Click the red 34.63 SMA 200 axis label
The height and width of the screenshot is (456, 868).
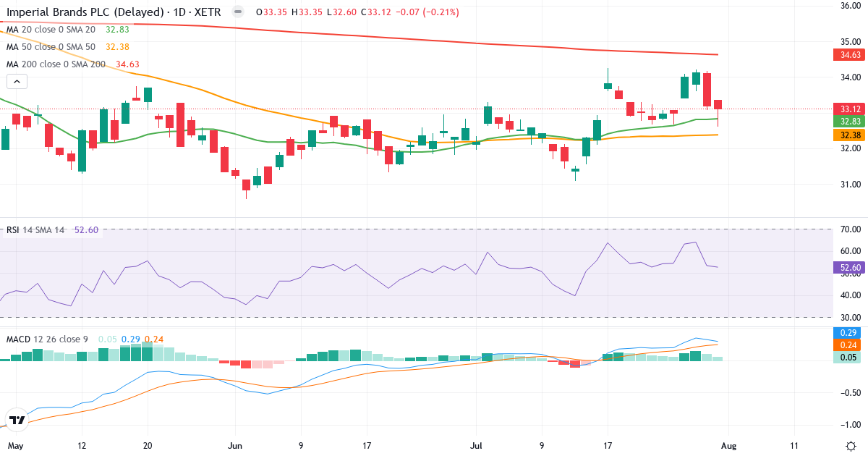(x=850, y=54)
